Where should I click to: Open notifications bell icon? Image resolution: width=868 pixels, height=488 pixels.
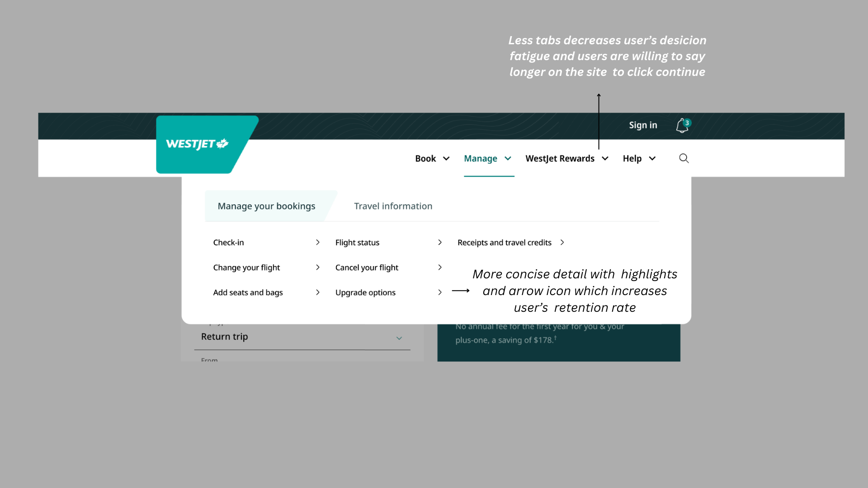click(682, 126)
